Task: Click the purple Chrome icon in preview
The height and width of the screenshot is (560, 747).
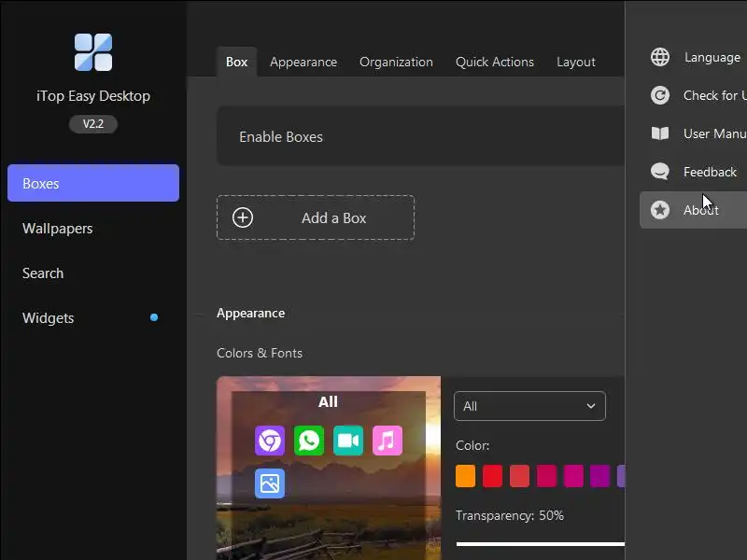Action: [x=270, y=441]
